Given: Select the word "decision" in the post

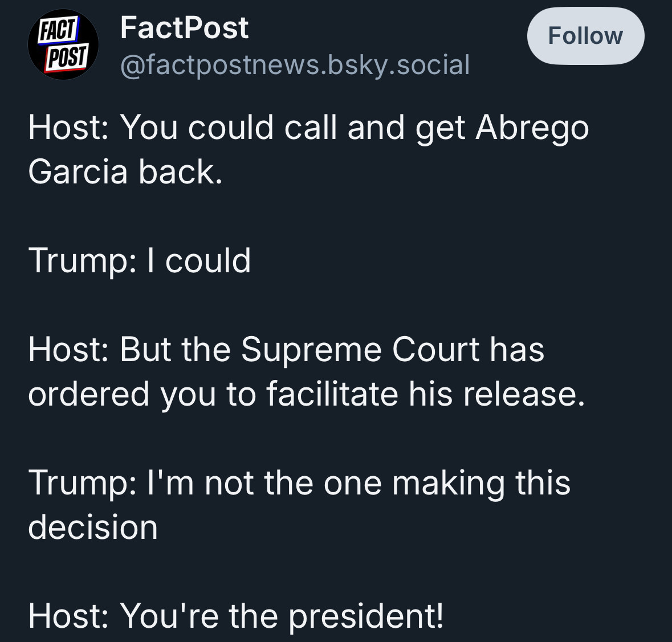Looking at the screenshot, I should (x=93, y=527).
